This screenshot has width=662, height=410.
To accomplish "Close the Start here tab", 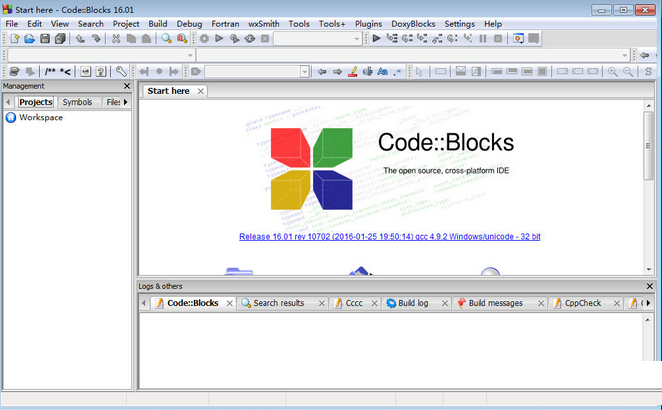I will pos(201,91).
